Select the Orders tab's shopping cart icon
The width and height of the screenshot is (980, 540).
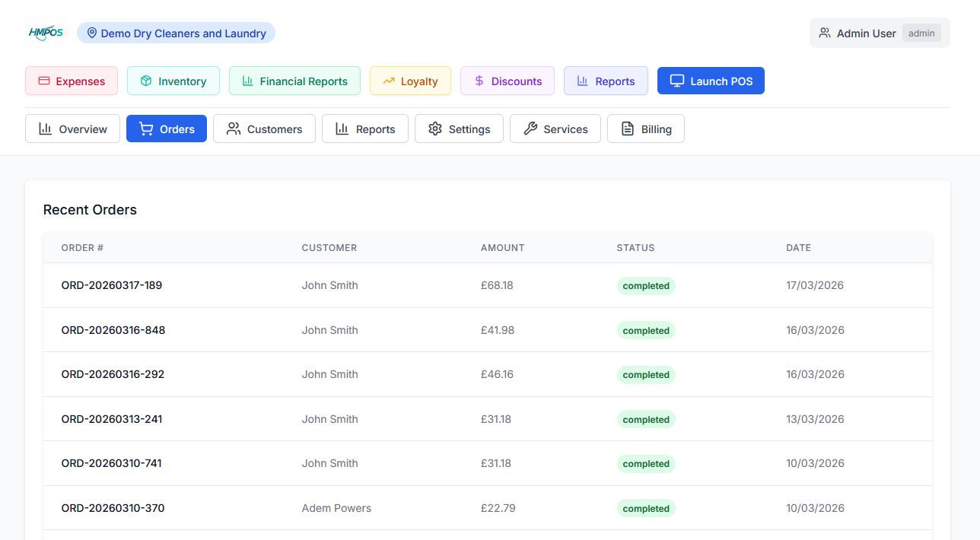click(146, 129)
